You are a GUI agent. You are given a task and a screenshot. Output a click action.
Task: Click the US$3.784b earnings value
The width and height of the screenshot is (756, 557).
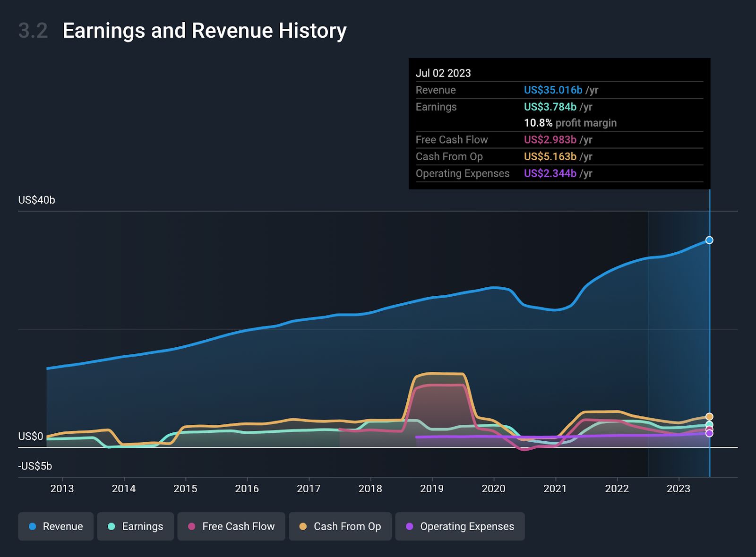[x=550, y=107]
